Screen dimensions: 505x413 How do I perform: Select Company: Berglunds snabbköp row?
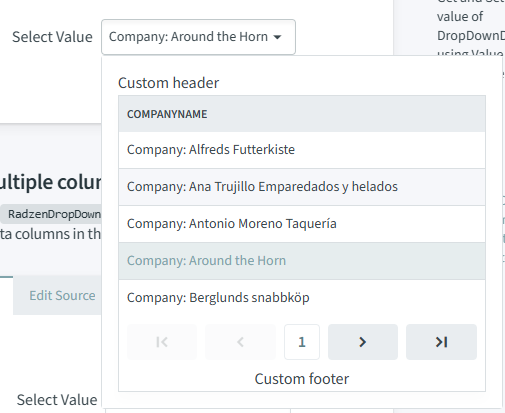click(x=302, y=298)
